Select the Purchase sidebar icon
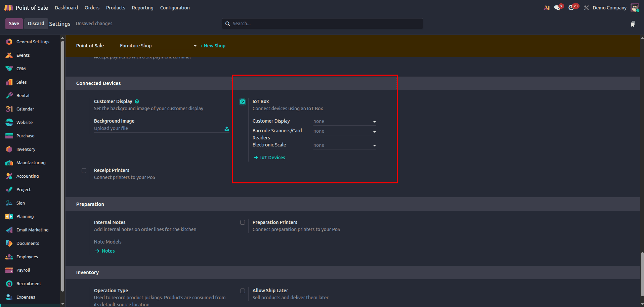 pos(9,136)
